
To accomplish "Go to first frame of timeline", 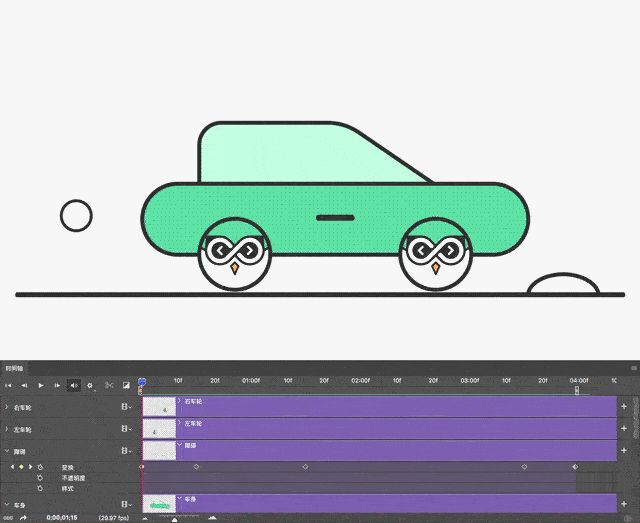I will (x=8, y=385).
